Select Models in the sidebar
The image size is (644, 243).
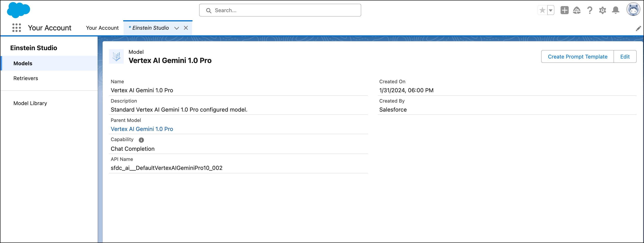[x=49, y=63]
